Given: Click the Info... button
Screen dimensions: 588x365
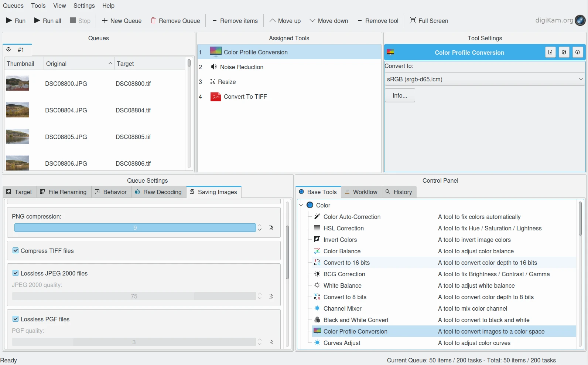Looking at the screenshot, I should coord(400,95).
